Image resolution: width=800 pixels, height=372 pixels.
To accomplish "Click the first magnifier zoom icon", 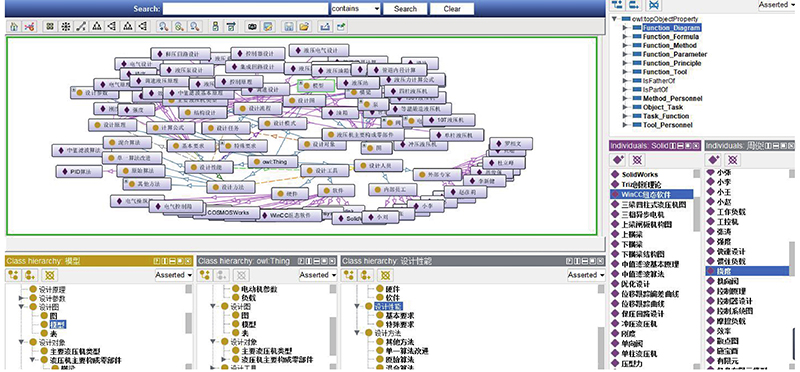I will (163, 26).
